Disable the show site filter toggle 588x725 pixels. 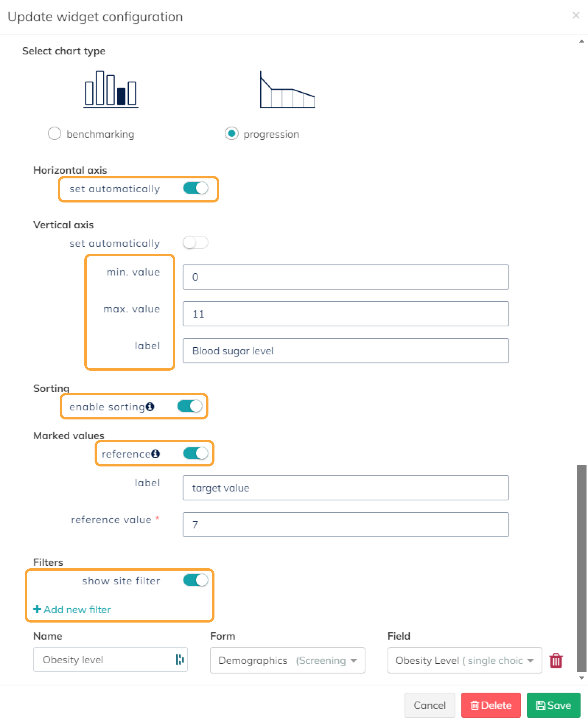click(x=195, y=580)
